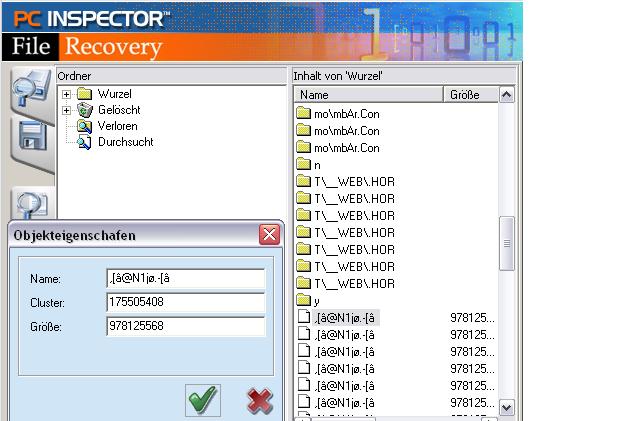The width and height of the screenshot is (642, 421).
Task: Cancel with the red cross button
Action: pyautogui.click(x=260, y=401)
